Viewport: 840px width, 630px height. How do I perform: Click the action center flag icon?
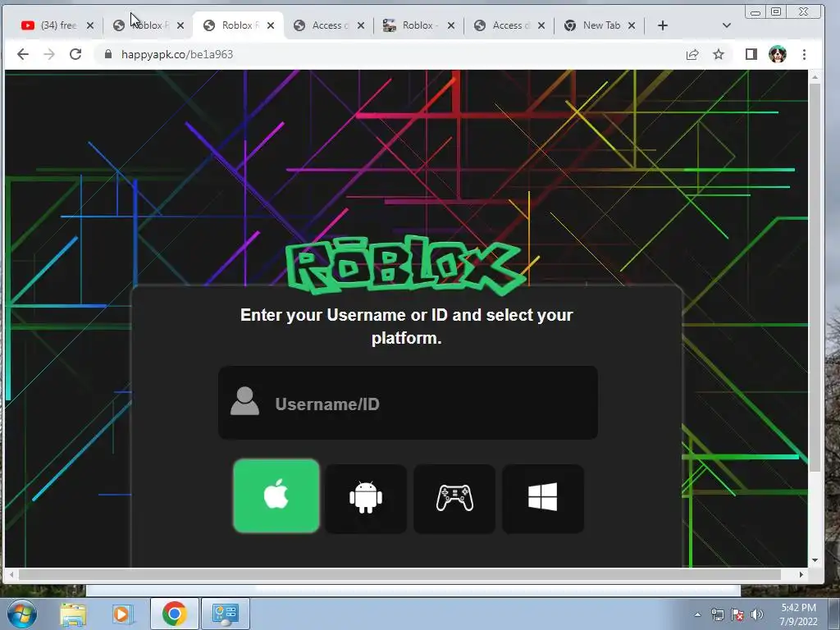point(737,614)
